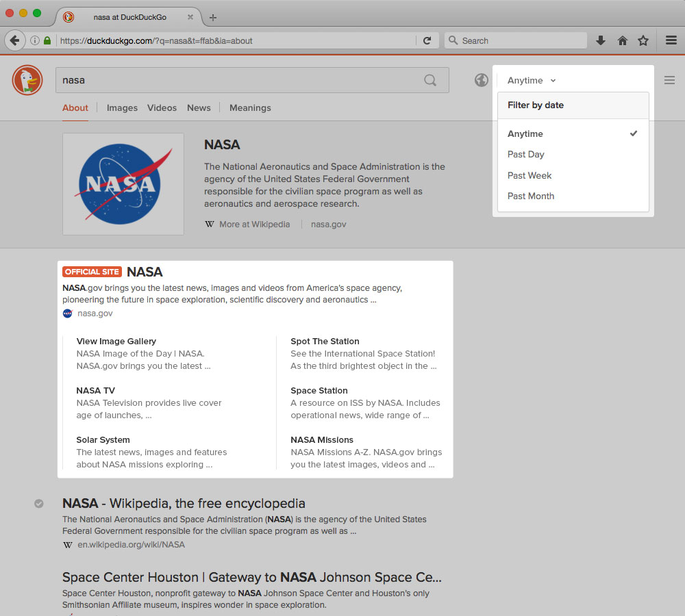
Task: Open the region settings globe icon
Action: (481, 79)
